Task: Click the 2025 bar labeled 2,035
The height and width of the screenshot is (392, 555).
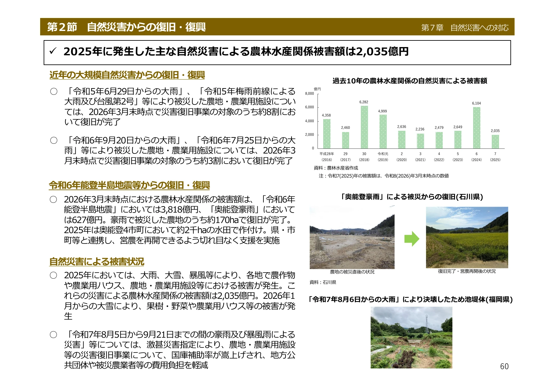Action: click(x=495, y=142)
